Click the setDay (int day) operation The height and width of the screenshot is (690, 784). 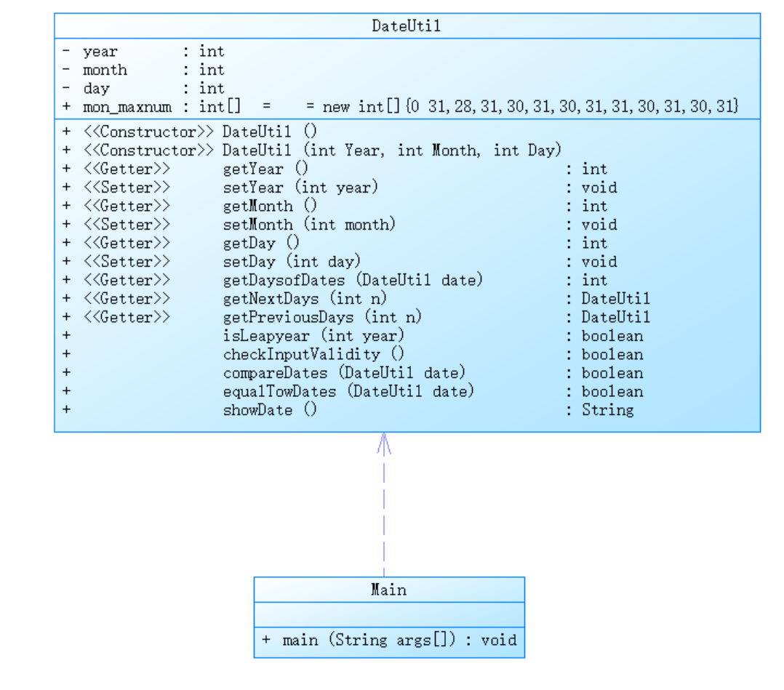click(x=340, y=261)
